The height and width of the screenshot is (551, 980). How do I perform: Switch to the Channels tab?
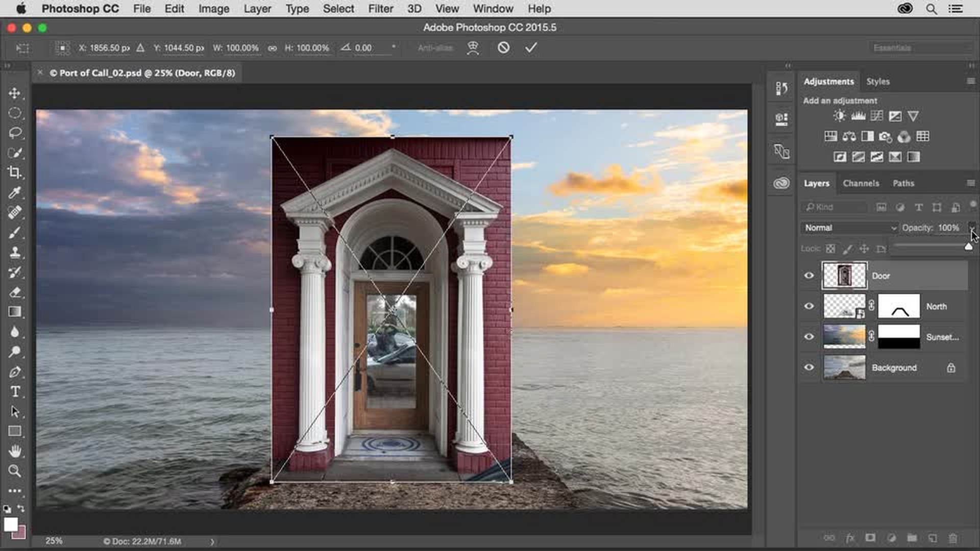tap(861, 183)
